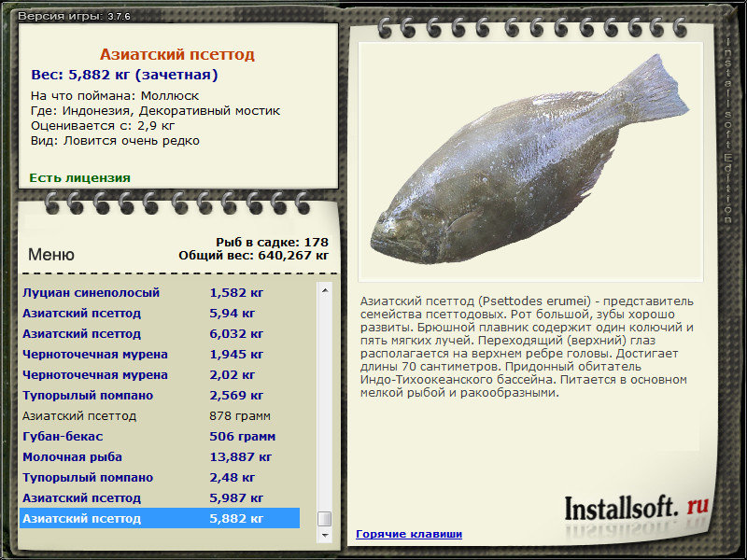The image size is (747, 560).
Task: Select the Губан-бекас 506 грамм row
Action: [x=160, y=436]
